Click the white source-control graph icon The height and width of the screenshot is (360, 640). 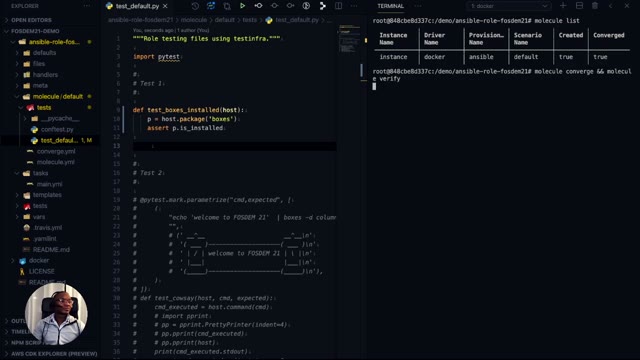coord(322,6)
